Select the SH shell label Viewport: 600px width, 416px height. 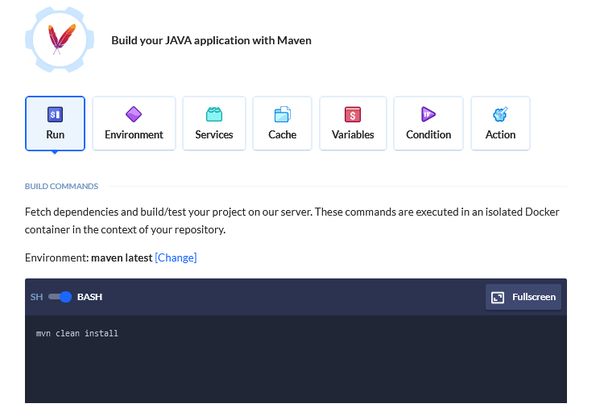(x=37, y=297)
